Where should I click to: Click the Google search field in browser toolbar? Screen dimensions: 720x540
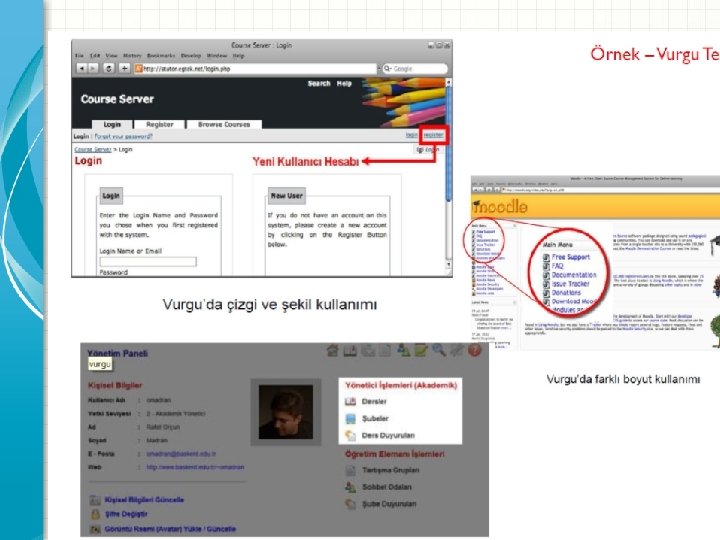click(x=415, y=68)
